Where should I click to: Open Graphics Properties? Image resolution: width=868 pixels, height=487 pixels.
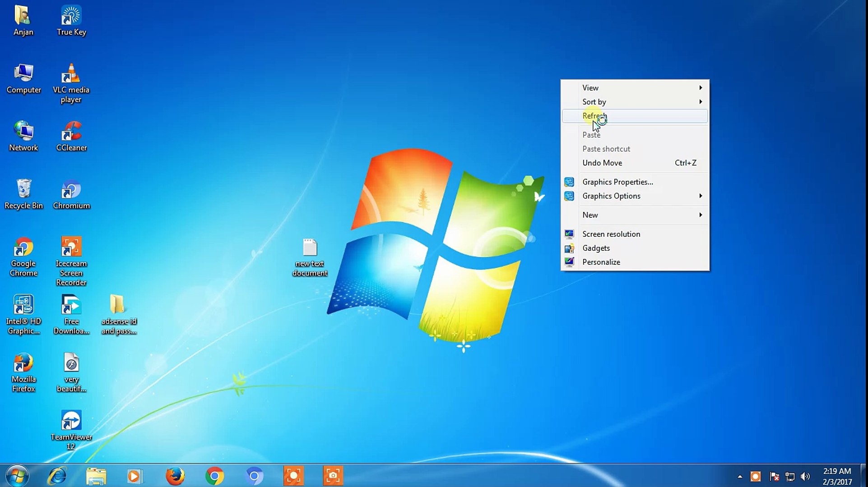(x=617, y=182)
